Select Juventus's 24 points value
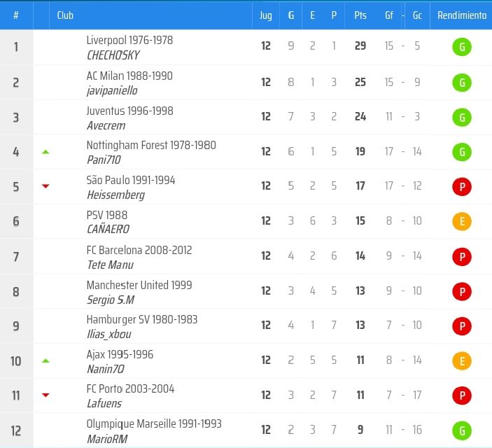This screenshot has height=448, width=492. (x=360, y=117)
